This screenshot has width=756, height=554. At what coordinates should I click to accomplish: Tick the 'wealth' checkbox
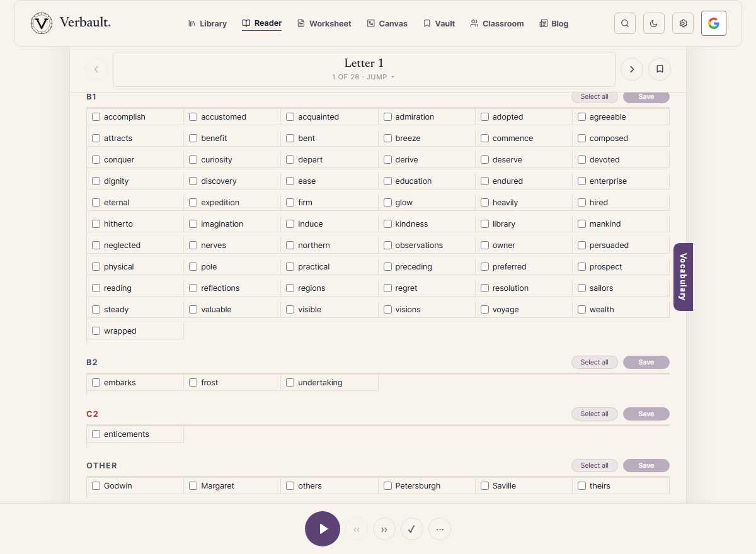582,309
